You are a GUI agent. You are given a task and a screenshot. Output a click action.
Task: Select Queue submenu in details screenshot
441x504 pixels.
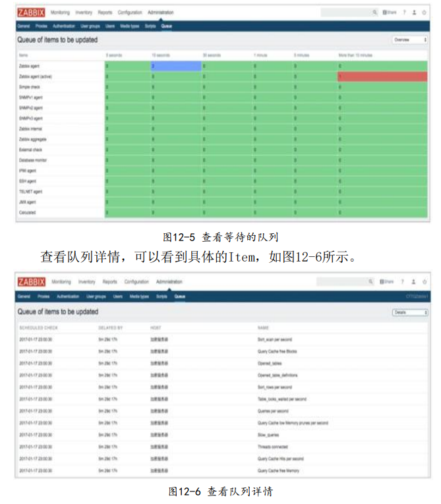180,296
